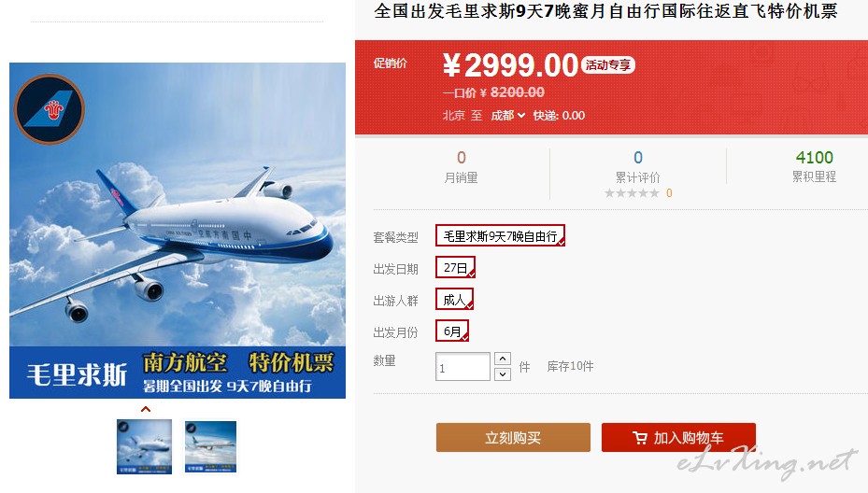Screen dimensions: 868x493
Task: Click the 活动专享 promotion badge
Action: click(x=608, y=65)
